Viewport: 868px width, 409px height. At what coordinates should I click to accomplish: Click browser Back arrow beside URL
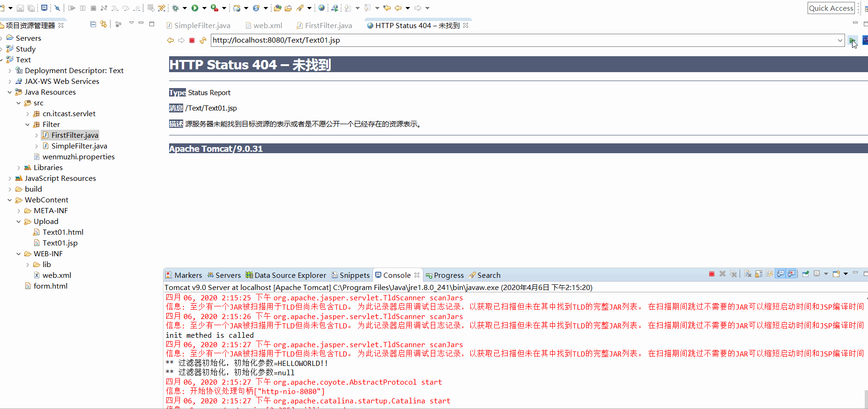(171, 40)
